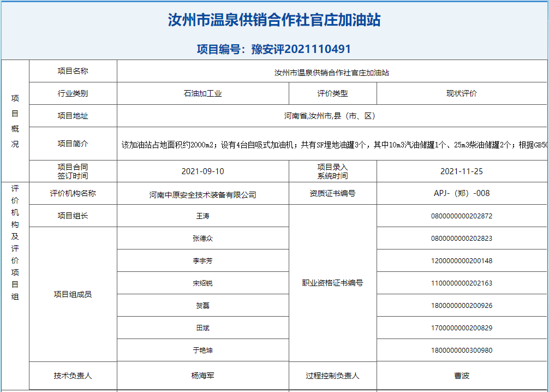Click the 资质证书编号 label
The image size is (549, 392).
(332, 193)
